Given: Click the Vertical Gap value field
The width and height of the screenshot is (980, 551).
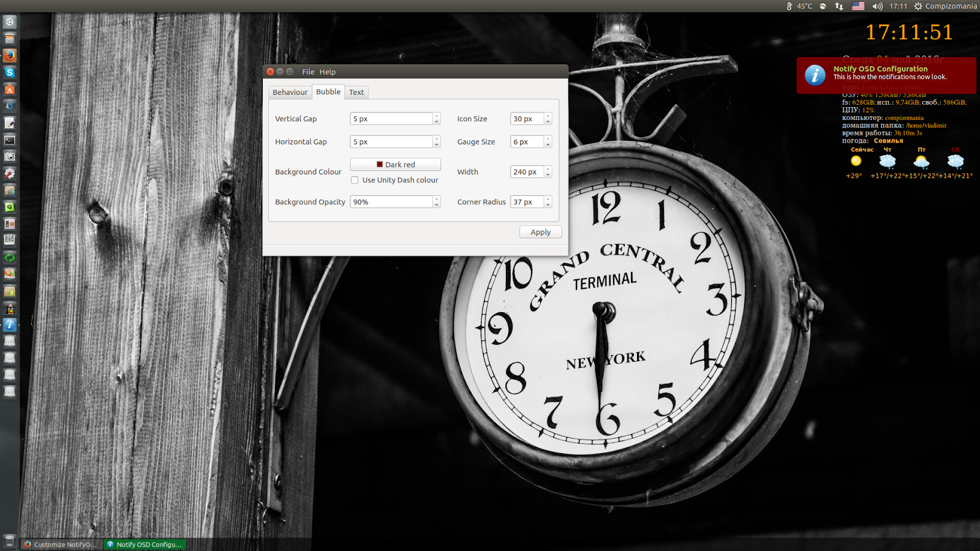Looking at the screenshot, I should pos(391,119).
